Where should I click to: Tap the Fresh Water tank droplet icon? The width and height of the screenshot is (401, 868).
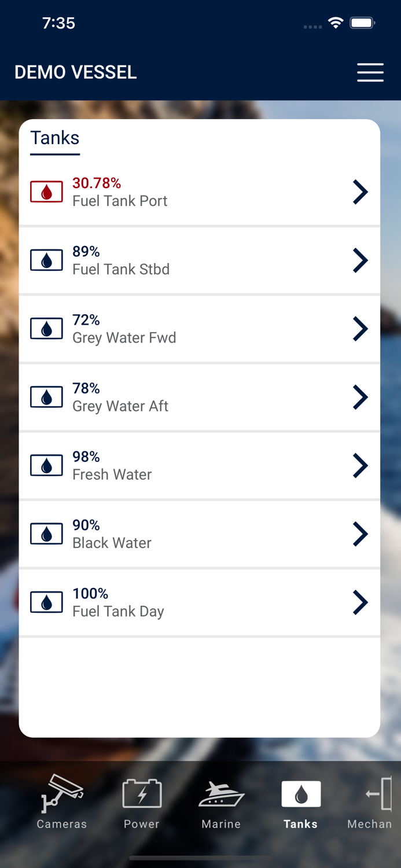coord(46,465)
